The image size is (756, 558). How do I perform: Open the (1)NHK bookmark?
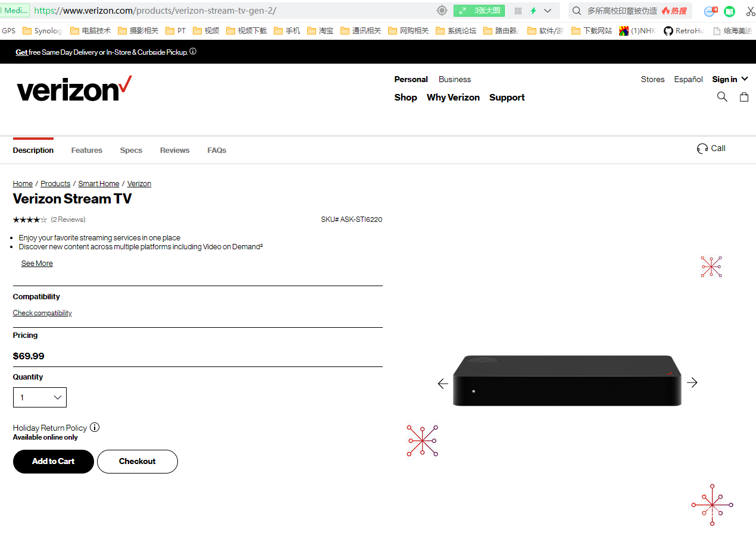coord(637,31)
